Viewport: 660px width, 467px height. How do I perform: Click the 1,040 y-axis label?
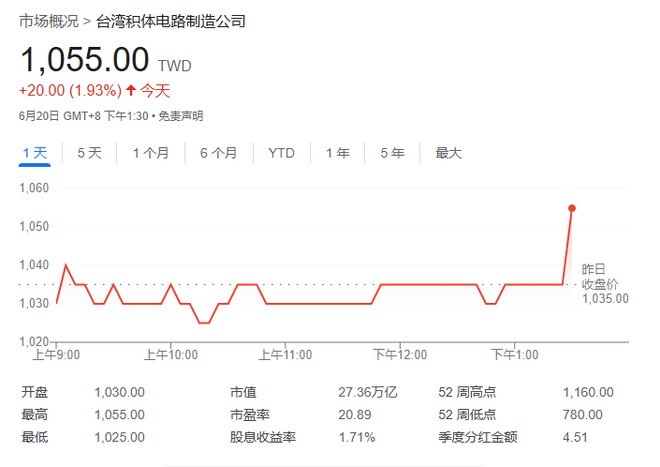(34, 265)
